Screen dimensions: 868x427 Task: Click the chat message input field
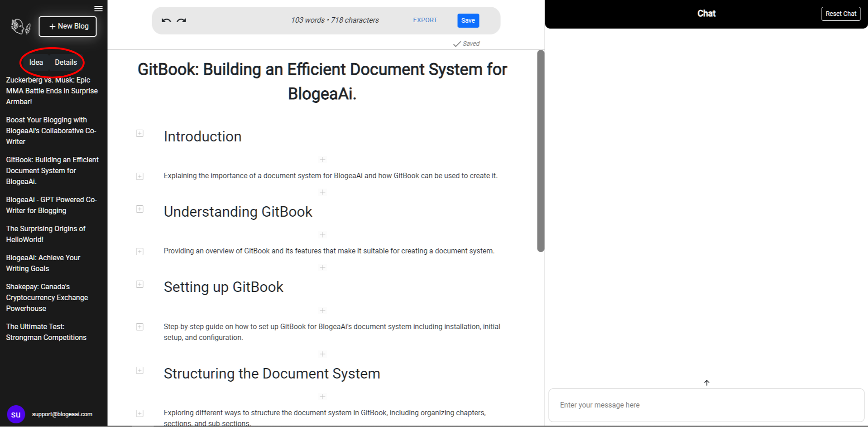(x=705, y=405)
